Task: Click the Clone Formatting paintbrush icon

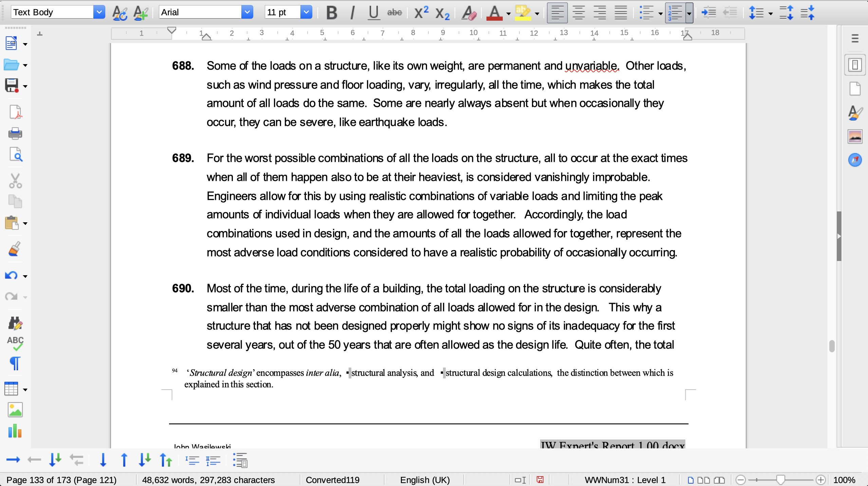Action: click(x=14, y=249)
